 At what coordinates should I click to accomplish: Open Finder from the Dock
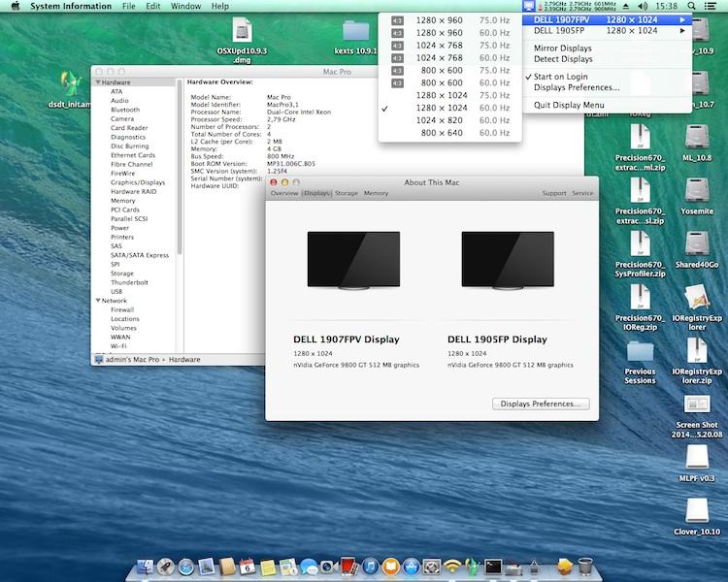coord(146,566)
